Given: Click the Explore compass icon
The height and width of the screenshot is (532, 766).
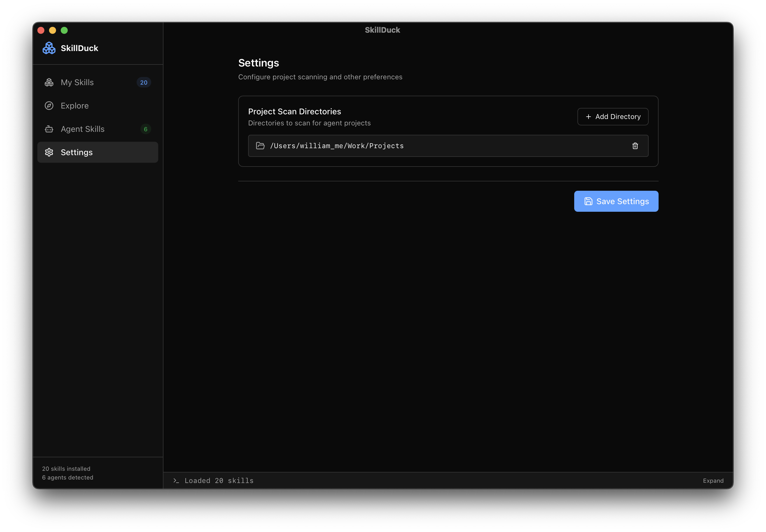Looking at the screenshot, I should point(49,105).
